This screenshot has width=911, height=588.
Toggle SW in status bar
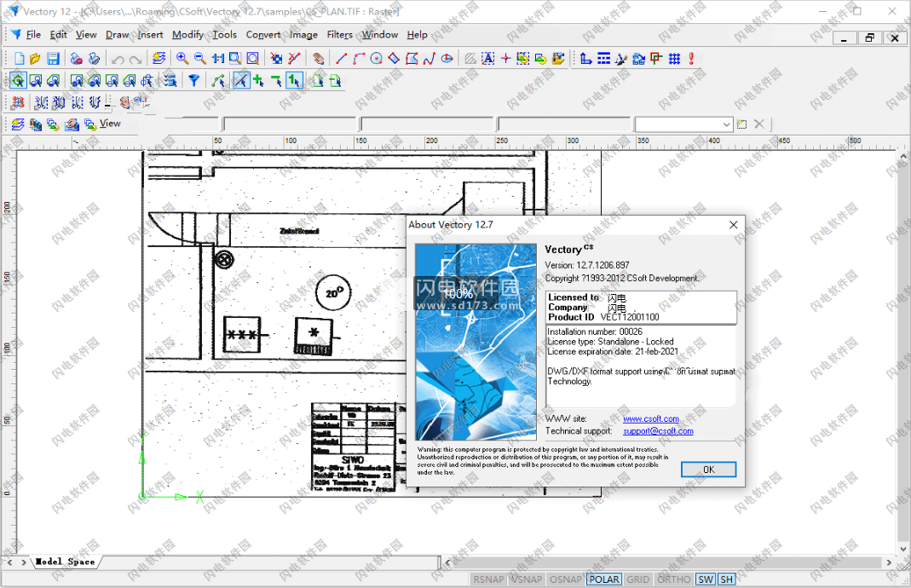[706, 579]
